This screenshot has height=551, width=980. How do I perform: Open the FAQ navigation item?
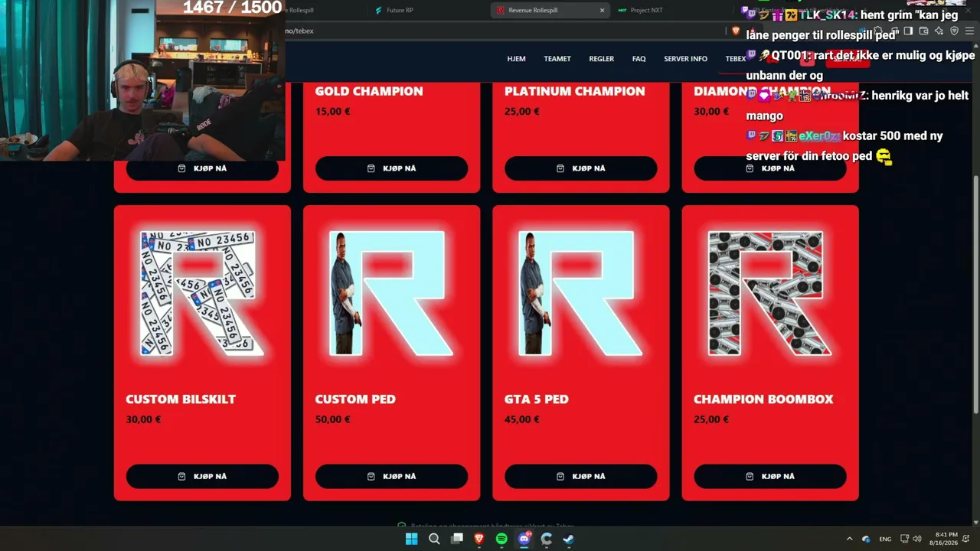[639, 59]
